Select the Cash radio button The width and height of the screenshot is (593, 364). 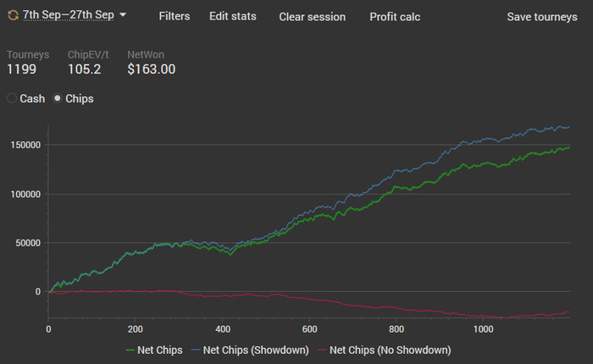(12, 98)
